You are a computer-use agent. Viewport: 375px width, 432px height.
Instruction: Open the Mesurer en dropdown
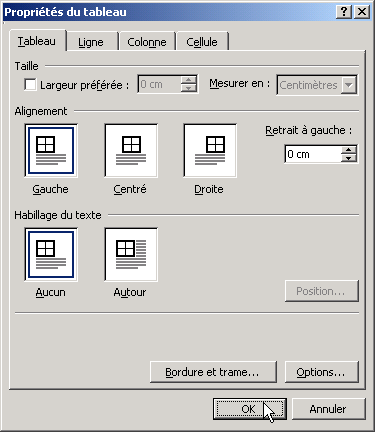click(349, 85)
